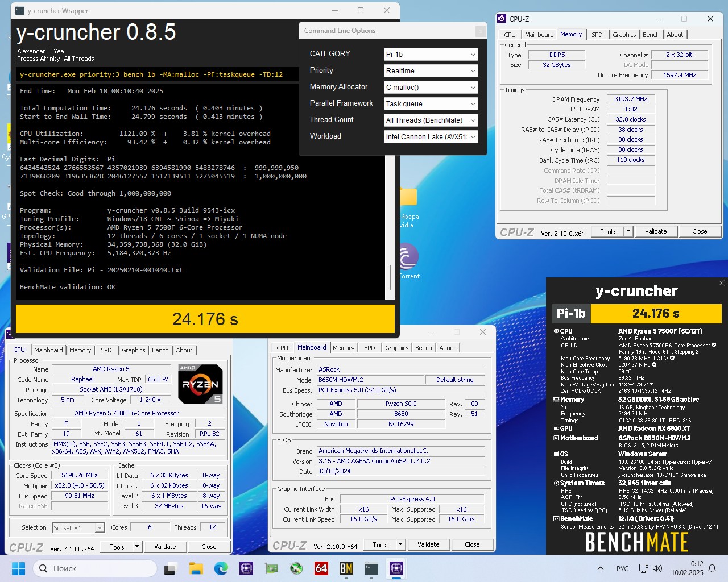Click Validate in the CPU-Z Mainboard window
This screenshot has height=582, width=728.
(428, 544)
